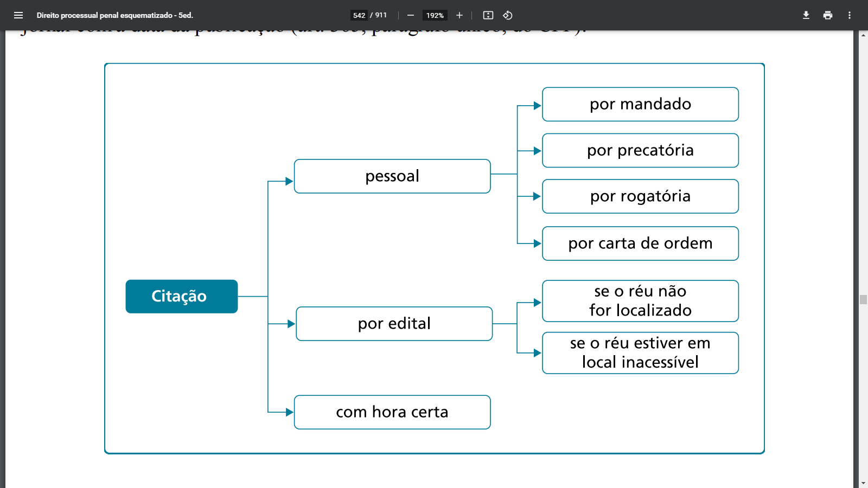Click the 'com hora certa' box
The image size is (868, 488).
(x=392, y=412)
